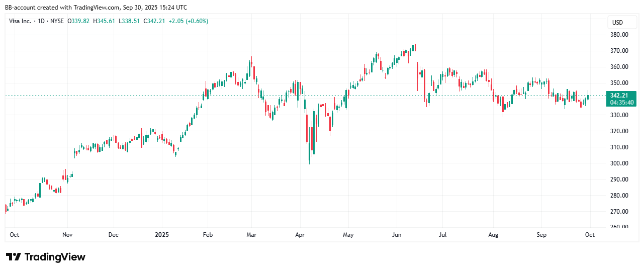Click the TradingView wordmark text
The width and height of the screenshot is (644, 272).
[55, 257]
